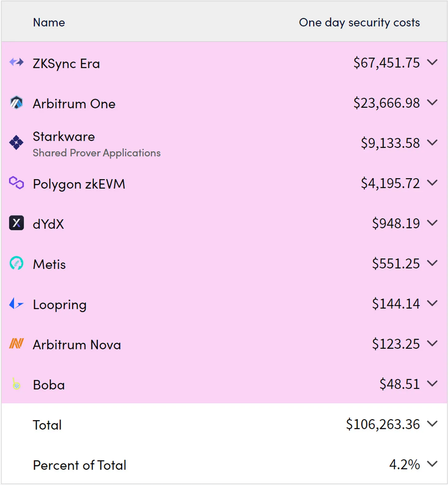Open the Total row dropdown chevron
The width and height of the screenshot is (448, 485).
(x=432, y=424)
